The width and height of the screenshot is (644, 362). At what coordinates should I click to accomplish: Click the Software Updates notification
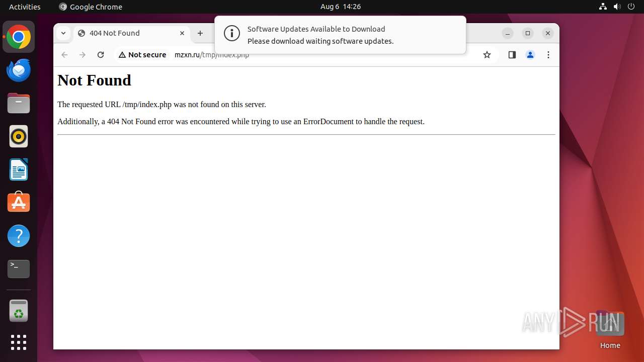point(340,35)
